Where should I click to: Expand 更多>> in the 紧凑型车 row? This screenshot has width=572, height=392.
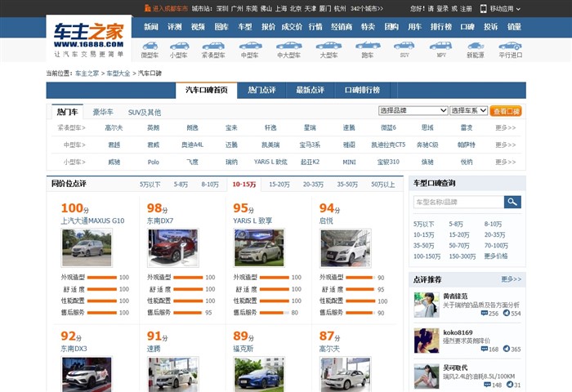click(x=506, y=127)
